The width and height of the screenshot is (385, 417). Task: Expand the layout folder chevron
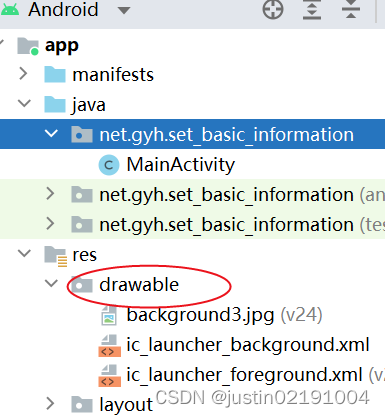[50, 404]
